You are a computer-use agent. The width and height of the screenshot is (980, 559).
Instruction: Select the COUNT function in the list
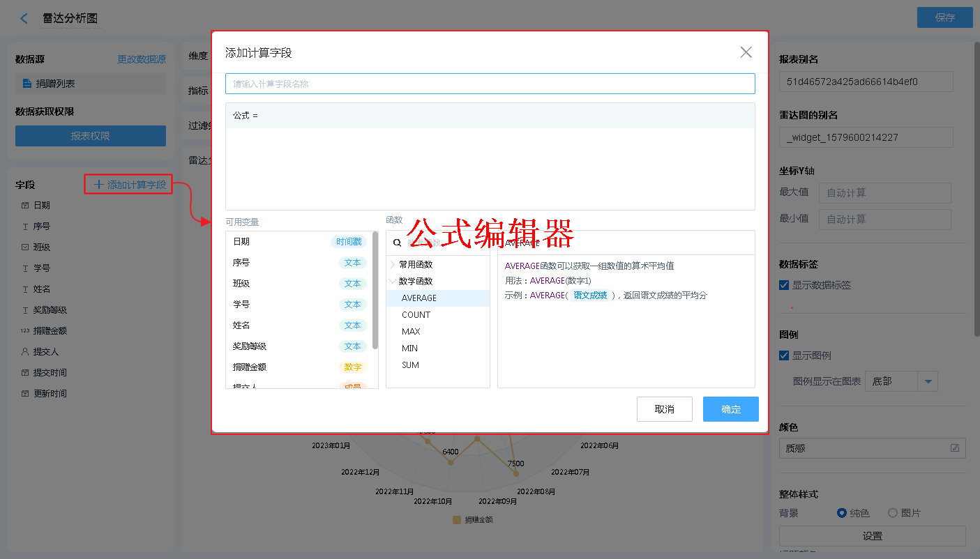click(x=416, y=315)
